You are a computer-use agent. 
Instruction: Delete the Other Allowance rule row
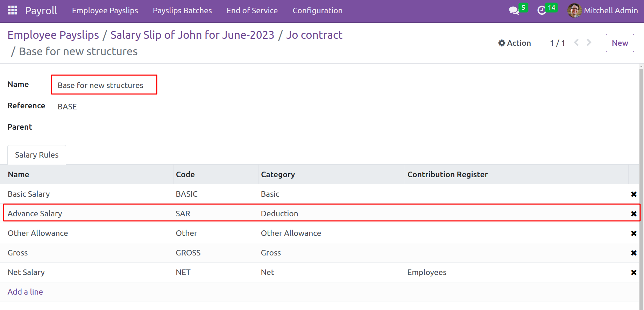(634, 233)
